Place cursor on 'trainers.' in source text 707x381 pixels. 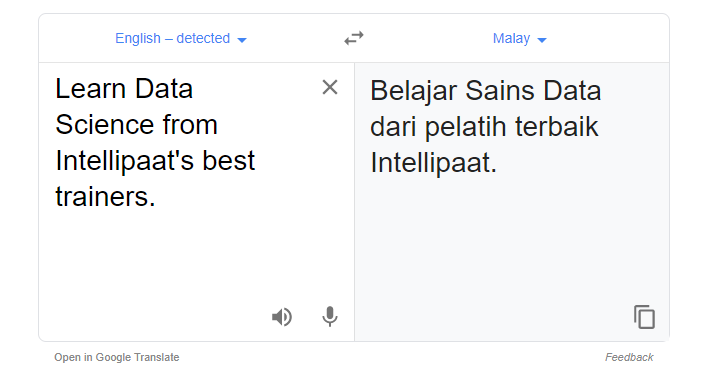(106, 197)
